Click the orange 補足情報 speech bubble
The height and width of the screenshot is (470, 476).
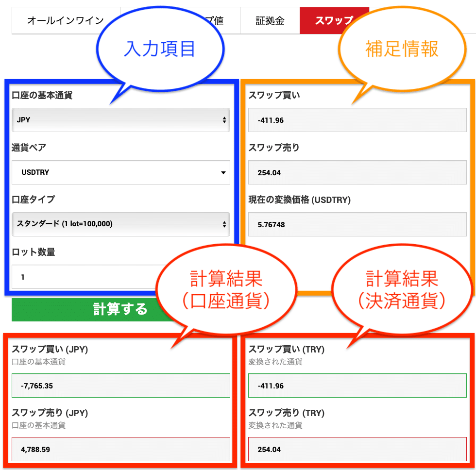(402, 49)
